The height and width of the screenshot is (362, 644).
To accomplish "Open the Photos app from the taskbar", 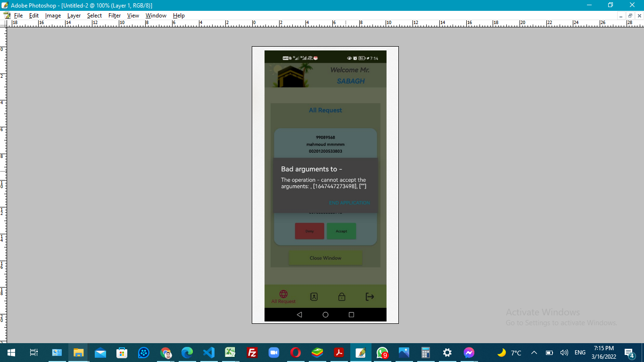I will point(404,353).
